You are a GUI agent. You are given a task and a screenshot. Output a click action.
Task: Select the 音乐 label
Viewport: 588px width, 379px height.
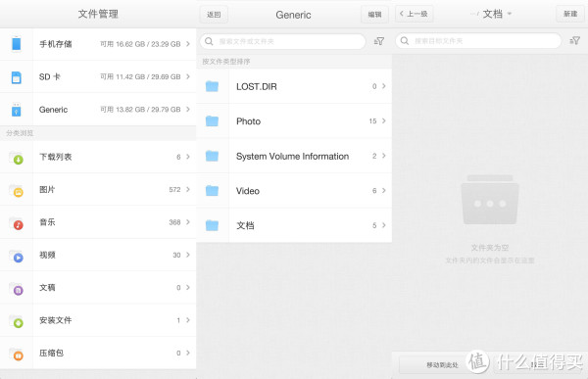(47, 222)
